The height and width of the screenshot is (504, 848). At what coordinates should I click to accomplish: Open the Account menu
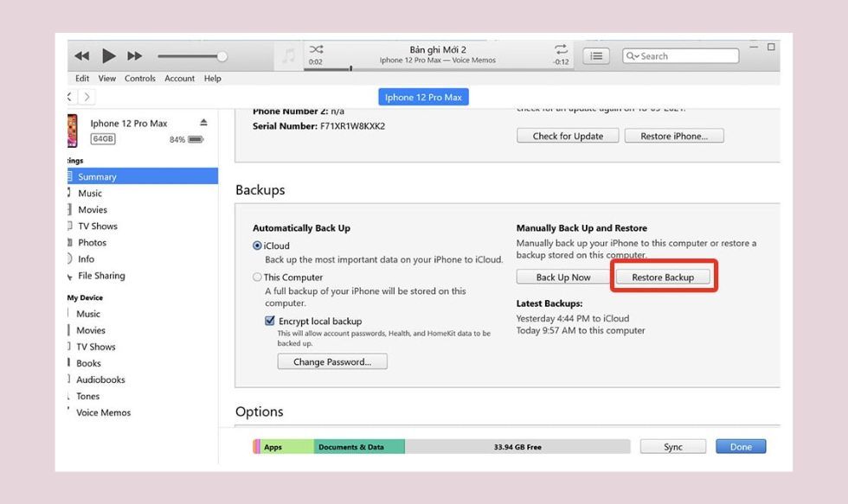pos(180,79)
